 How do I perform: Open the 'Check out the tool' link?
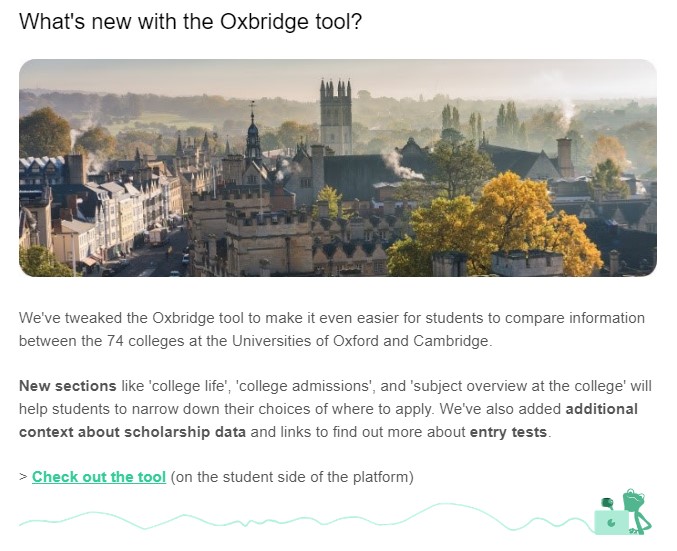(99, 477)
